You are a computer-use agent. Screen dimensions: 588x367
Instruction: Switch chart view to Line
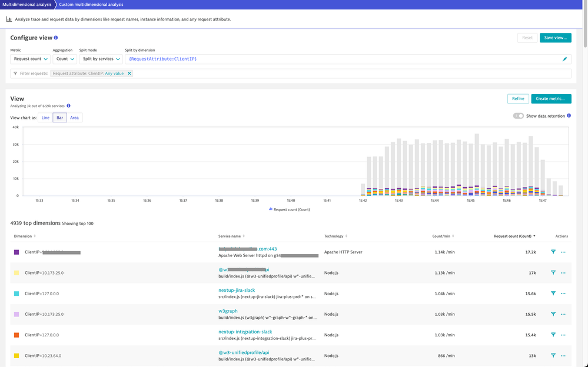click(x=45, y=118)
